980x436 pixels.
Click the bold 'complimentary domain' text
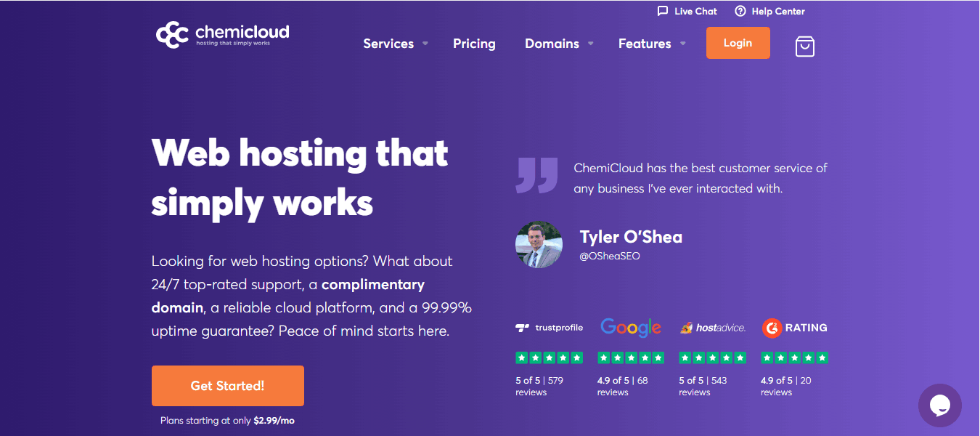288,296
